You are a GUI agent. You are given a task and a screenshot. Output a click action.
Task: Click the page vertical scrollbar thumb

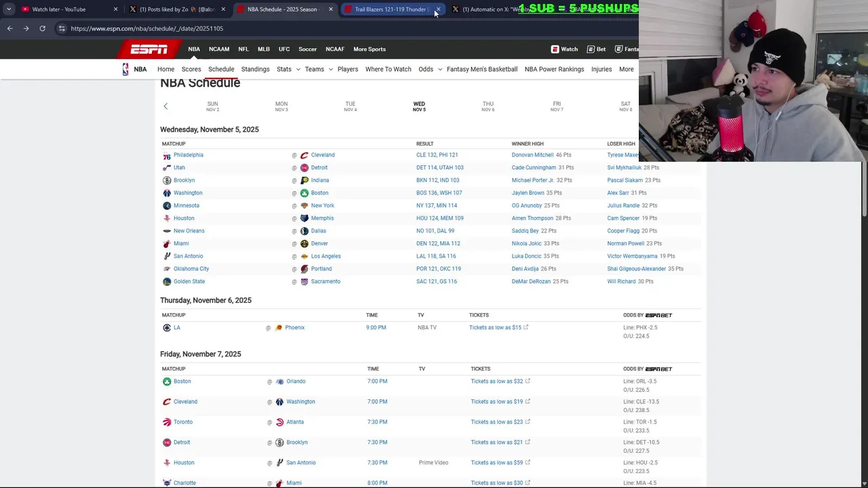click(x=864, y=190)
